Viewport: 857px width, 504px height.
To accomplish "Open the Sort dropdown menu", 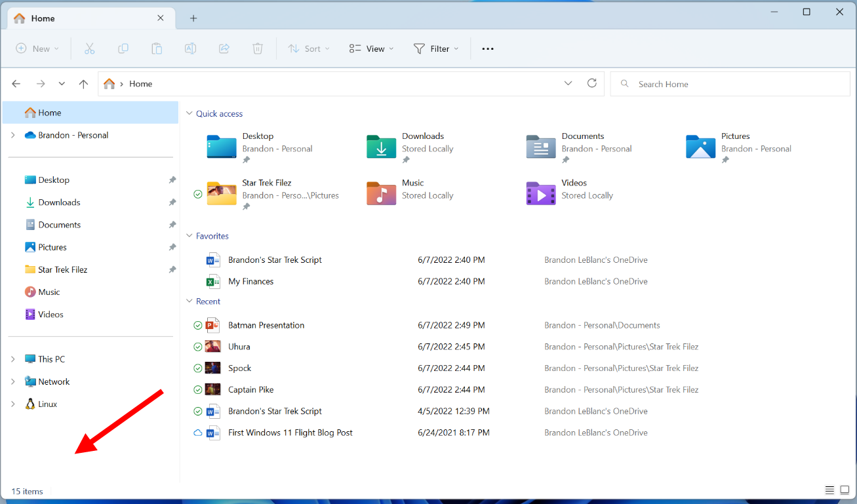I will [309, 48].
